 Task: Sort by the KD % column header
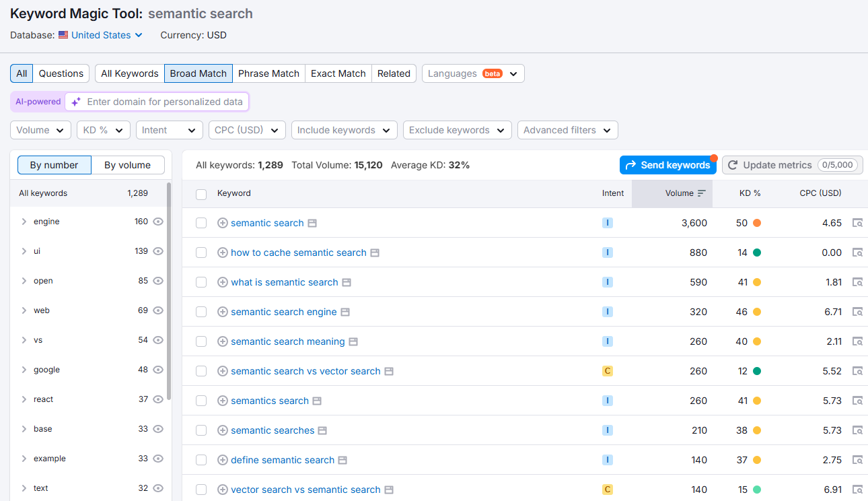(x=750, y=193)
